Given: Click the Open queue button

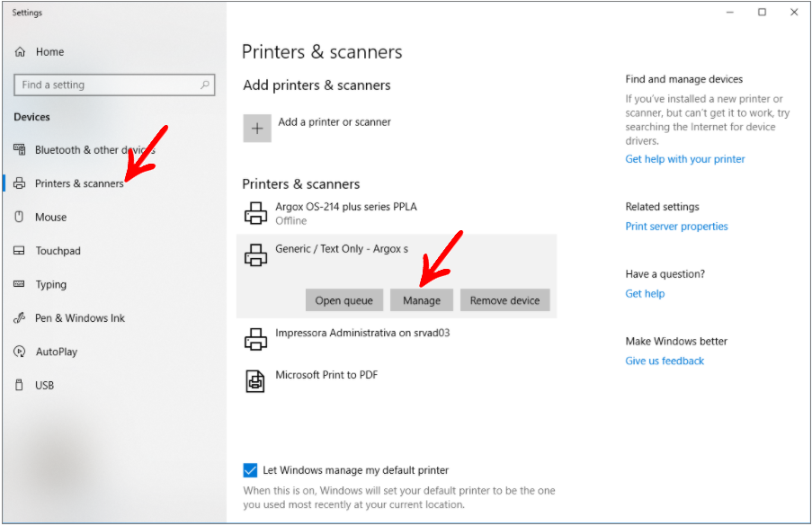Looking at the screenshot, I should coord(344,300).
